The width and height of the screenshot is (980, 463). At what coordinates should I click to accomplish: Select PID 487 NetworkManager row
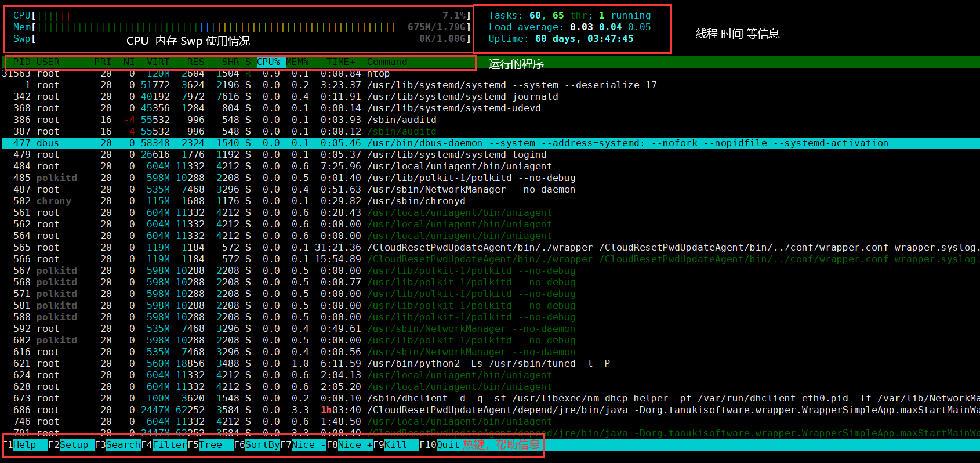tap(490, 190)
